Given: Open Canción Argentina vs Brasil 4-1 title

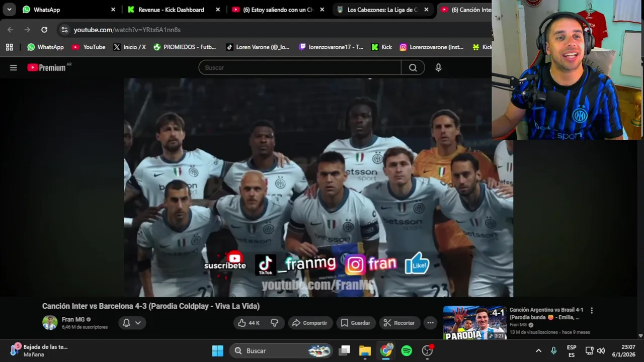Looking at the screenshot, I should (546, 314).
